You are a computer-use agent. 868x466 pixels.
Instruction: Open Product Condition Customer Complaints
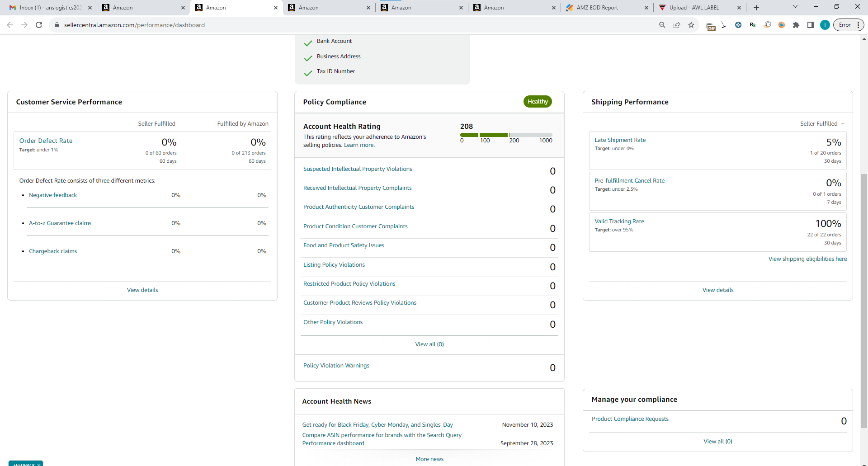355,226
